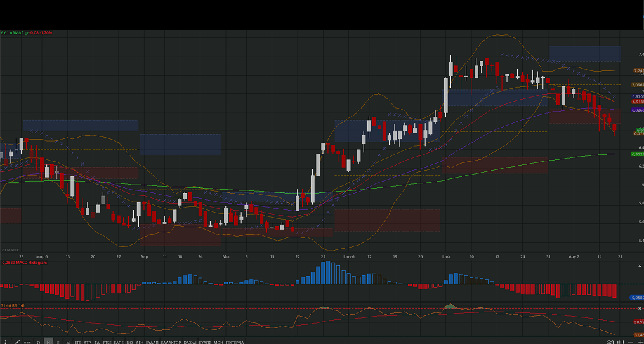Load the ΕΛΠΕ symbol shortcut
Viewport: 644px width, 344px height.
pyautogui.click(x=118, y=342)
